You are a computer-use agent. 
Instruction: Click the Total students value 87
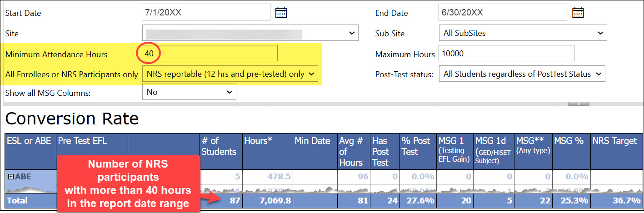(234, 200)
